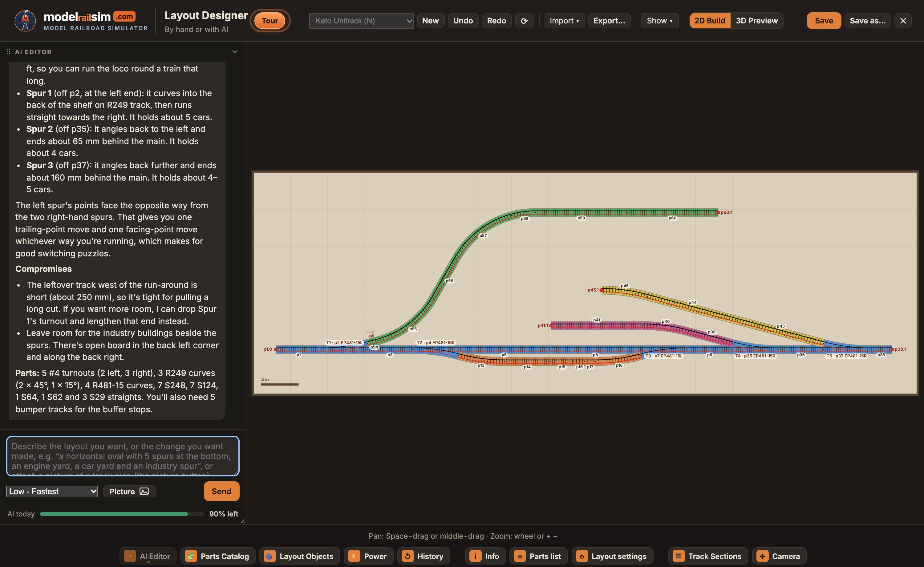Send the AI prompt

pyautogui.click(x=221, y=491)
